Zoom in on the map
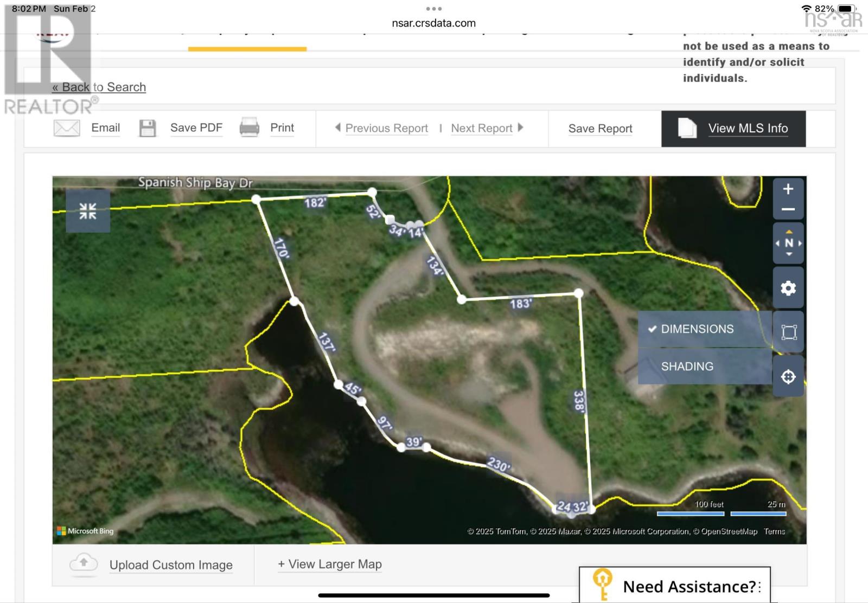This screenshot has width=868, height=603. 788,189
